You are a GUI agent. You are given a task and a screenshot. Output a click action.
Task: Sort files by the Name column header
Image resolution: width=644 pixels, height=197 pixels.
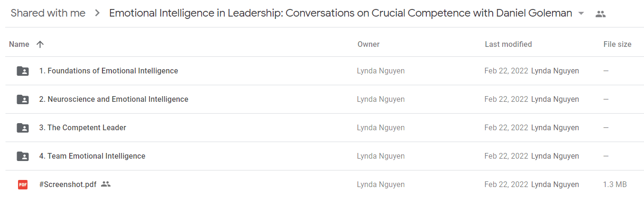[19, 44]
